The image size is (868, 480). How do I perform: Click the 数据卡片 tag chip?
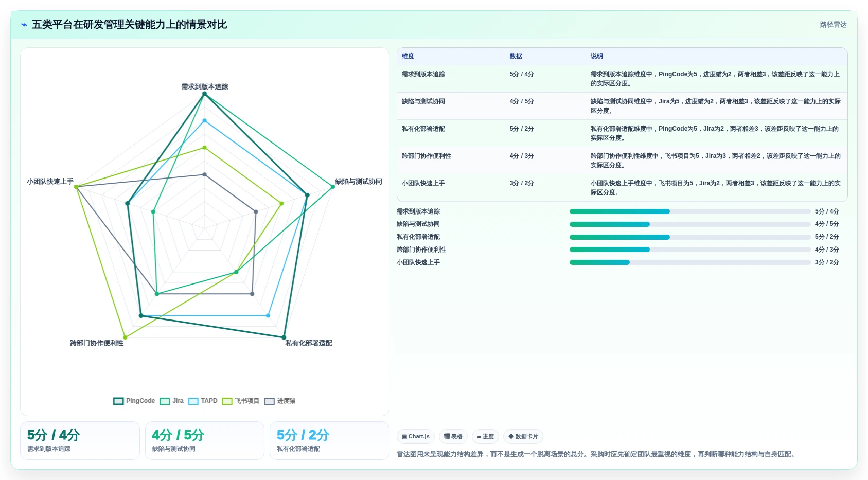point(523,436)
